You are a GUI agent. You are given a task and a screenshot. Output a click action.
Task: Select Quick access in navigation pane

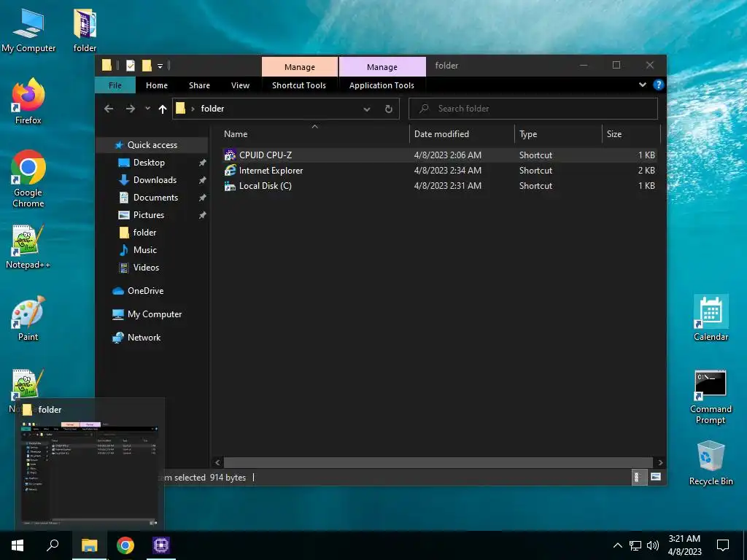tap(152, 145)
